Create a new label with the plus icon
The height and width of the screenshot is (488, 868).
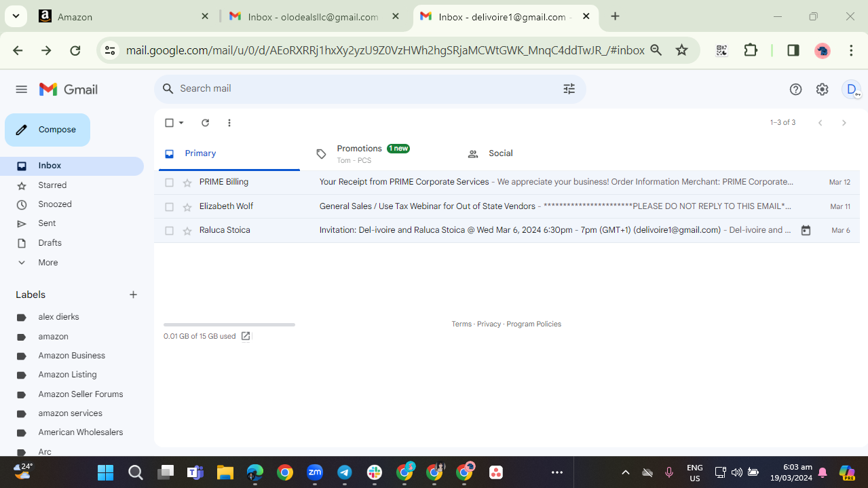tap(133, 295)
